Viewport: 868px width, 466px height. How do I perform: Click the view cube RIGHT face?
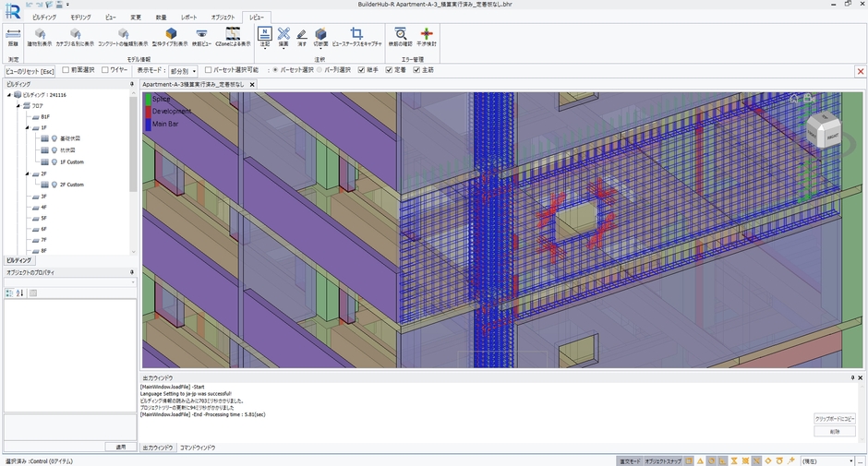[832, 136]
